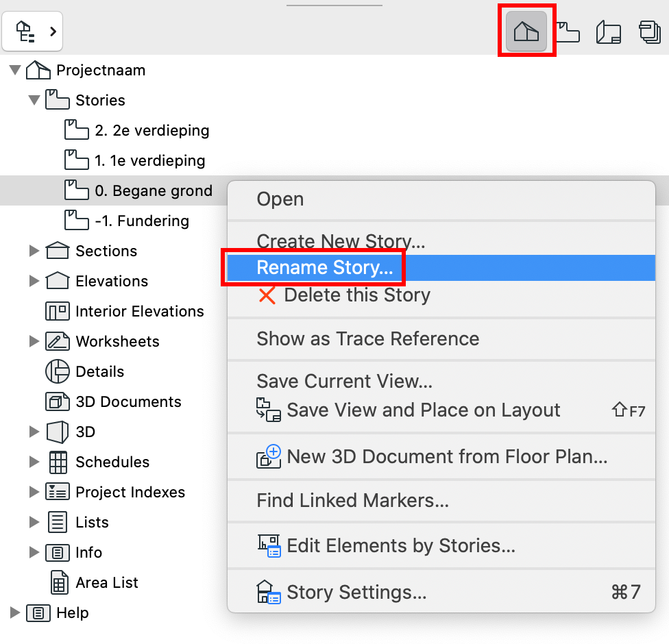
Task: Open the Layout Book icon
Action: coord(609,32)
